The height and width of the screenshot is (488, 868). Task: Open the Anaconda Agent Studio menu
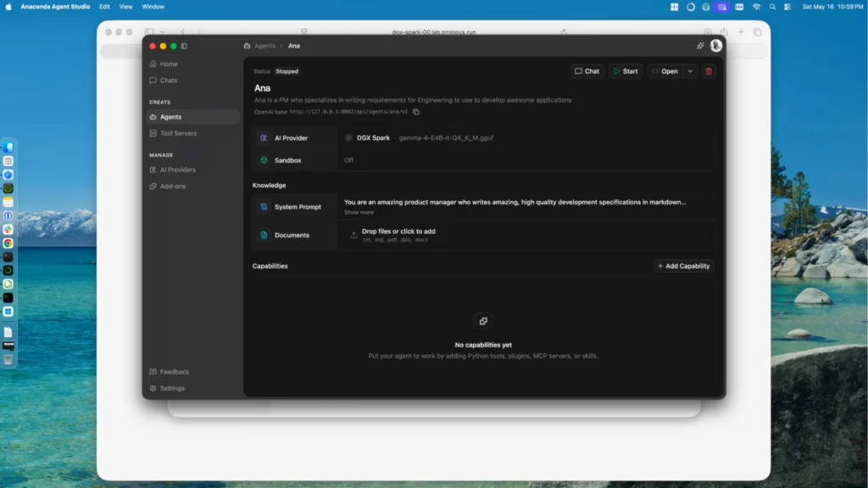pyautogui.click(x=55, y=7)
